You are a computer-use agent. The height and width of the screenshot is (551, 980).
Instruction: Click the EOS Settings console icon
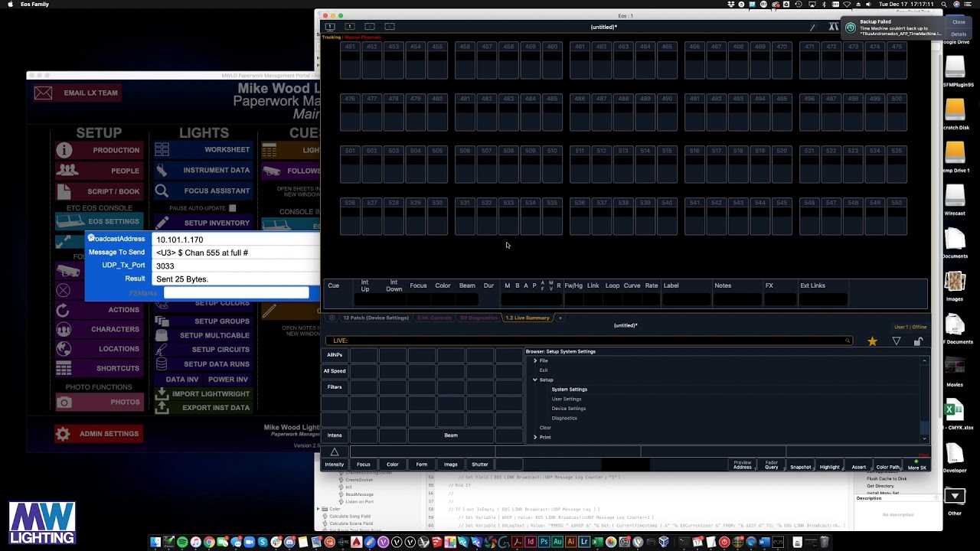pos(70,221)
